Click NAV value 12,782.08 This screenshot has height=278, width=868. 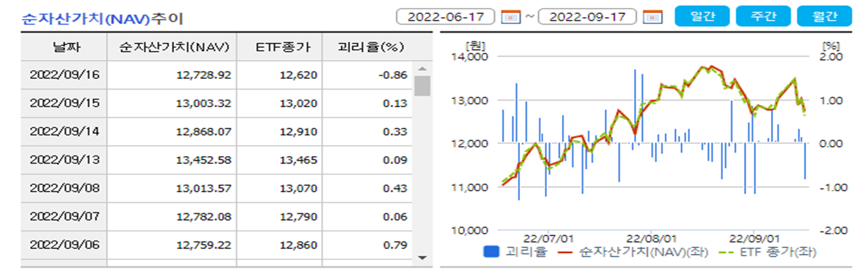click(203, 217)
